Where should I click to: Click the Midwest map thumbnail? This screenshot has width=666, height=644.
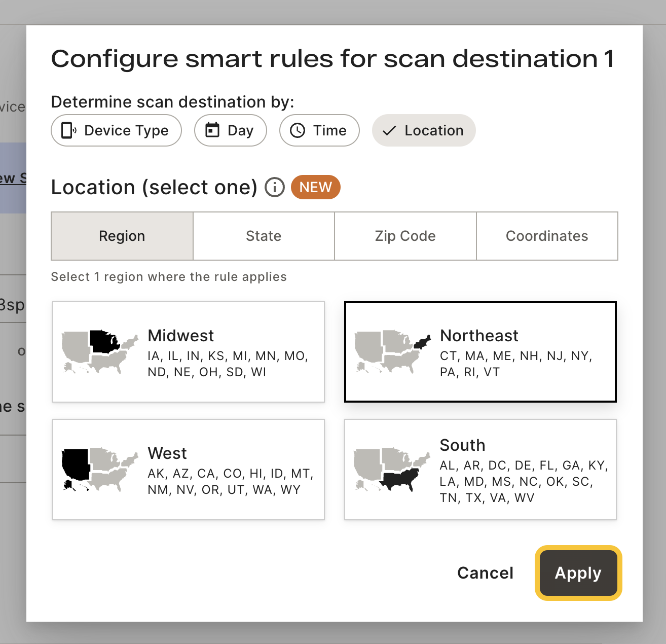tap(100, 352)
